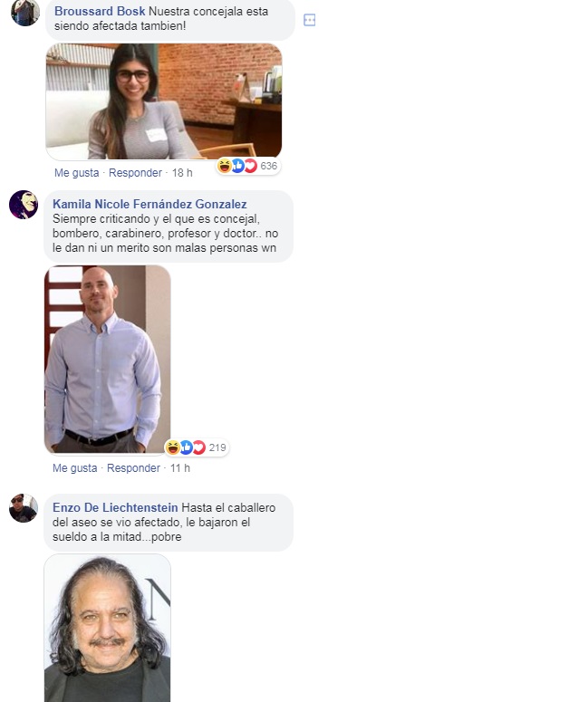Like Broussard Bosk's comment with Me gusta
Image resolution: width=588 pixels, height=702 pixels.
pos(77,173)
